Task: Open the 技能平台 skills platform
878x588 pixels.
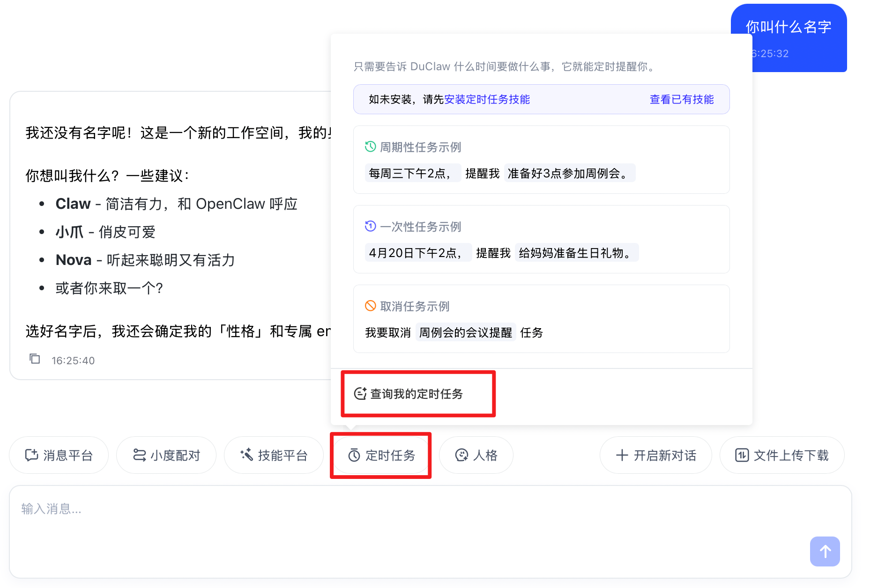Action: click(x=274, y=456)
